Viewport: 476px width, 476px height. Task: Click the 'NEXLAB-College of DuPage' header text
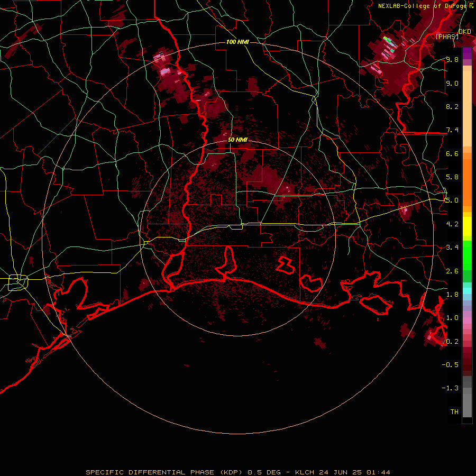point(422,6)
